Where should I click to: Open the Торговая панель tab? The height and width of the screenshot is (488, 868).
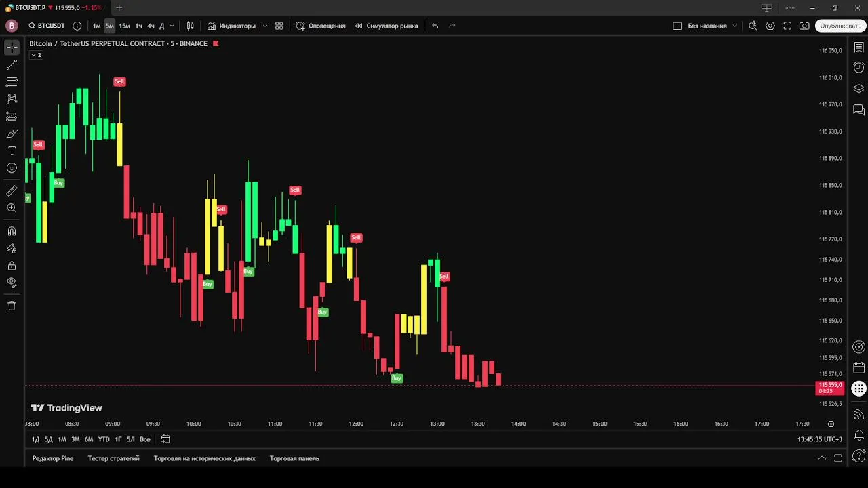pyautogui.click(x=294, y=458)
